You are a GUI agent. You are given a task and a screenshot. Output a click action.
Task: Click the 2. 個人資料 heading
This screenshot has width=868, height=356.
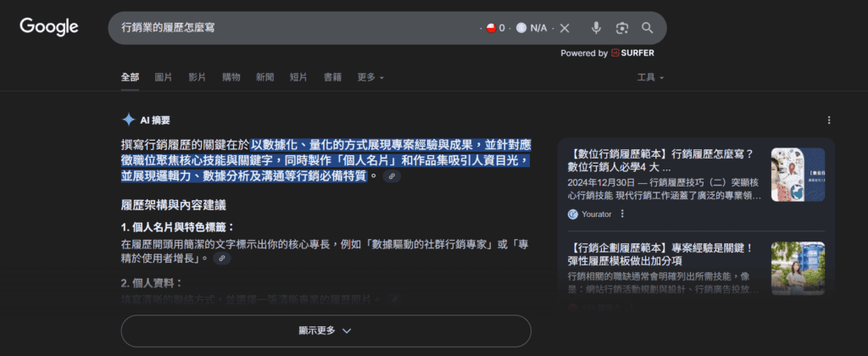pyautogui.click(x=152, y=283)
